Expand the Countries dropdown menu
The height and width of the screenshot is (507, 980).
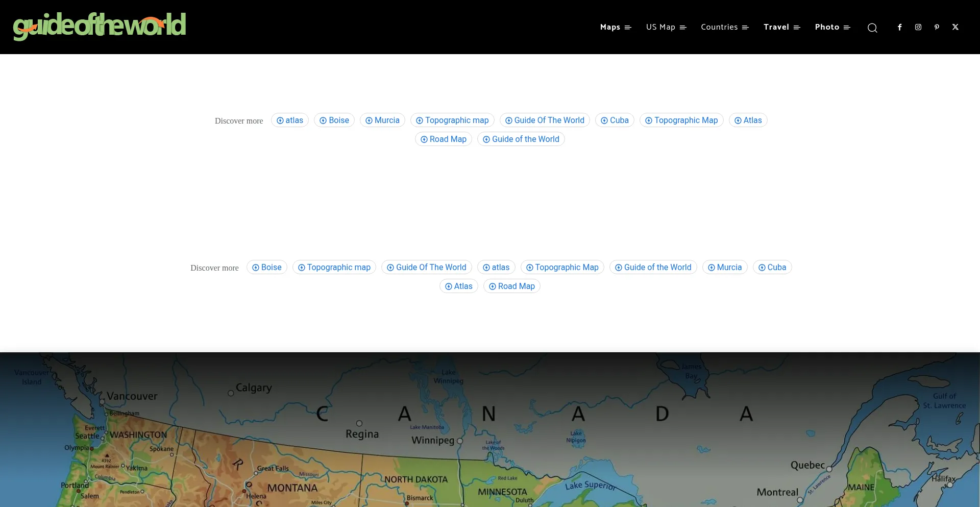pyautogui.click(x=724, y=27)
